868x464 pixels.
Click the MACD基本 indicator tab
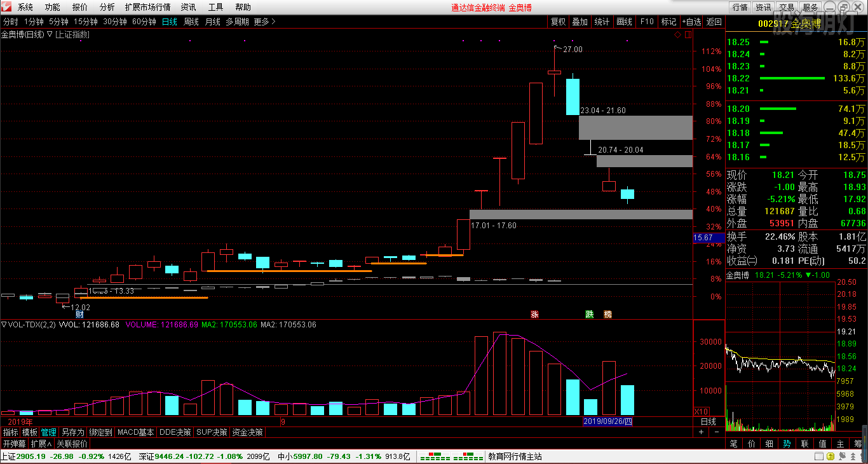[136, 432]
